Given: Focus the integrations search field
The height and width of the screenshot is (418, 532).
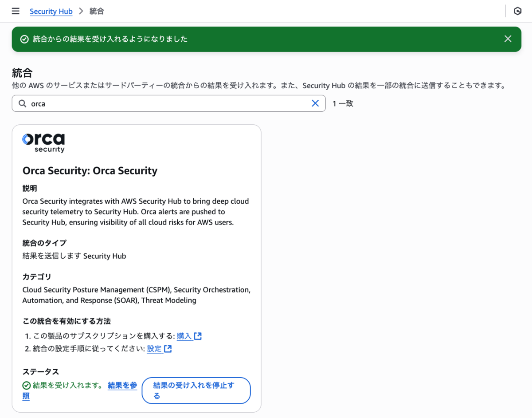Looking at the screenshot, I should 168,103.
